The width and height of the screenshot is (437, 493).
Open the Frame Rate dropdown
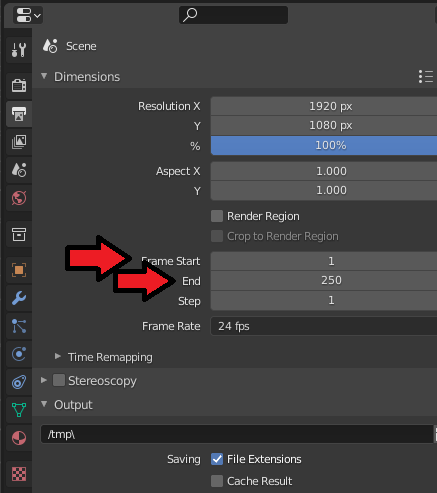(x=324, y=326)
